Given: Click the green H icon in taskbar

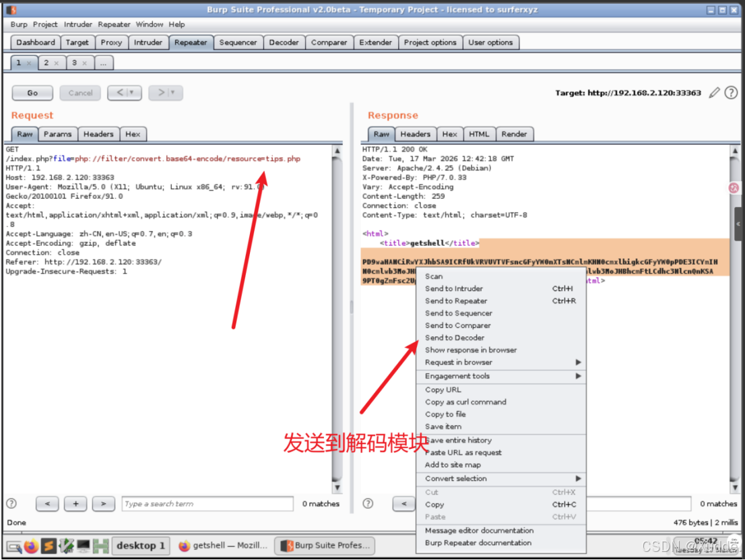Looking at the screenshot, I should (x=101, y=546).
